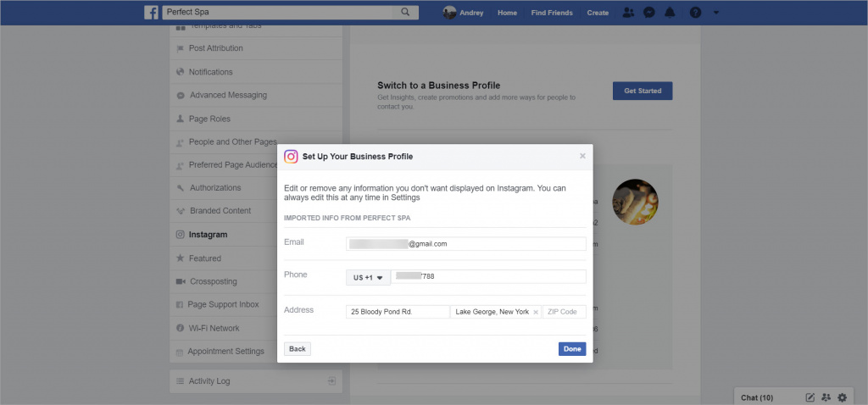Click the new message compose icon in chat bar
Screen dimensions: 868x405
tap(810, 397)
